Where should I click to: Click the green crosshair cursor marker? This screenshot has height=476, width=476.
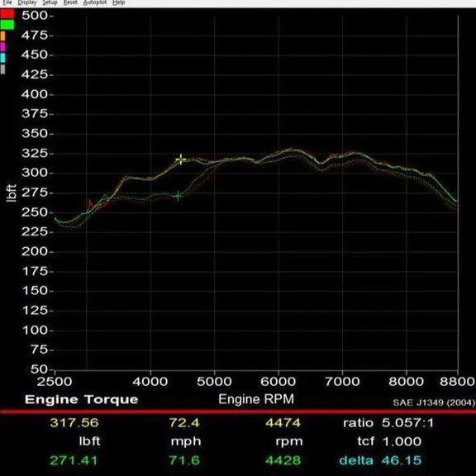(178, 196)
